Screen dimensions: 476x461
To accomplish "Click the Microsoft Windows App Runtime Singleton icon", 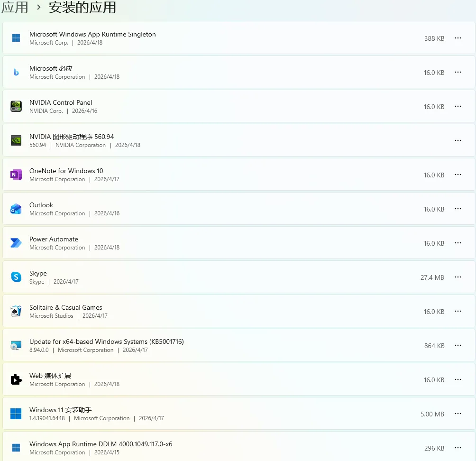I will coord(16,38).
